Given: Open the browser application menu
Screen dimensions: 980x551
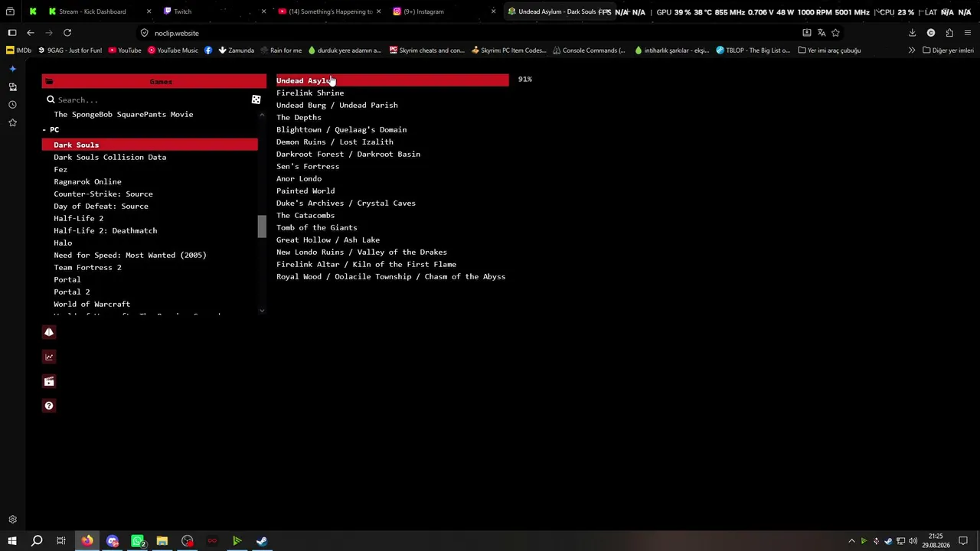Looking at the screenshot, I should tap(968, 33).
